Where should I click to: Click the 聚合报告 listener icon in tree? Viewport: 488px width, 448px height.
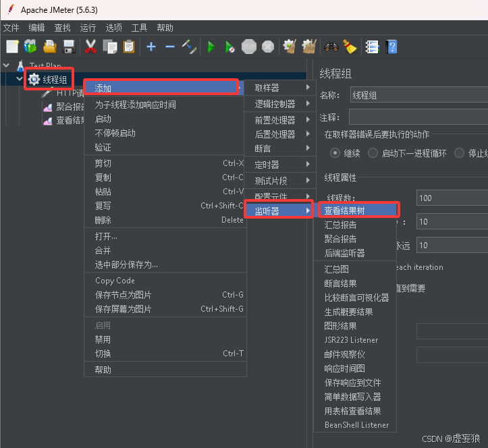coord(48,107)
